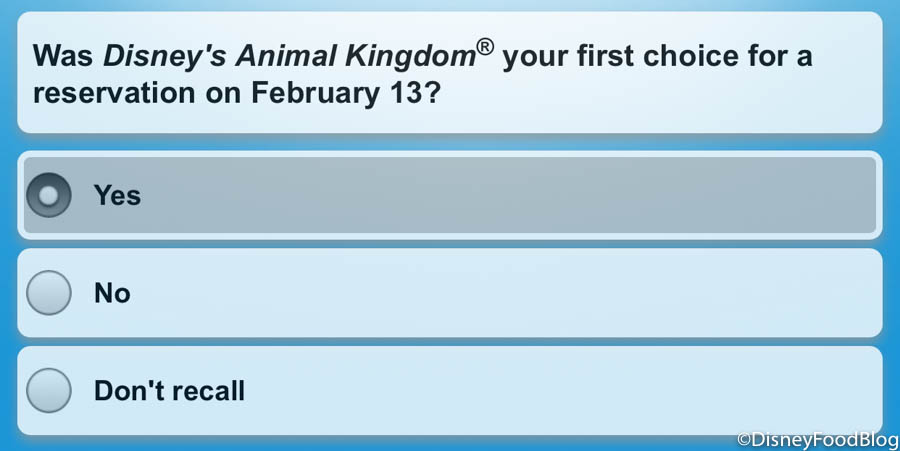Click the word "Kingdom" in the question

(x=418, y=57)
